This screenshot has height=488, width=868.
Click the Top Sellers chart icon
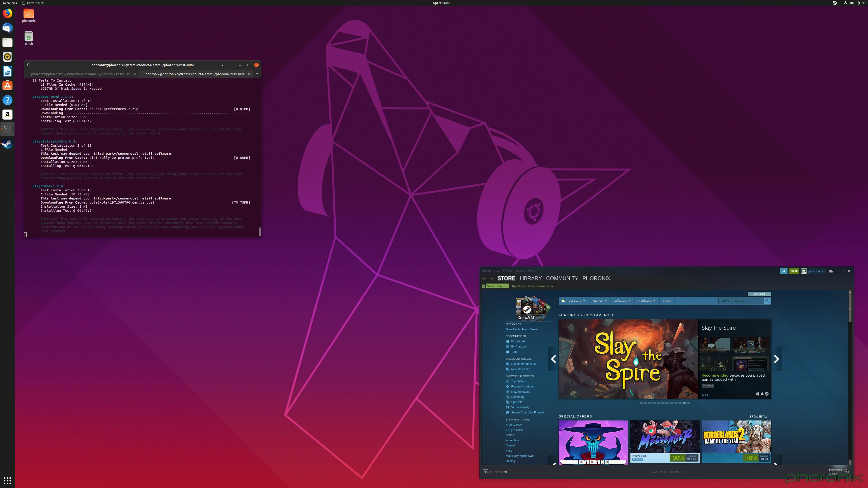(x=507, y=381)
